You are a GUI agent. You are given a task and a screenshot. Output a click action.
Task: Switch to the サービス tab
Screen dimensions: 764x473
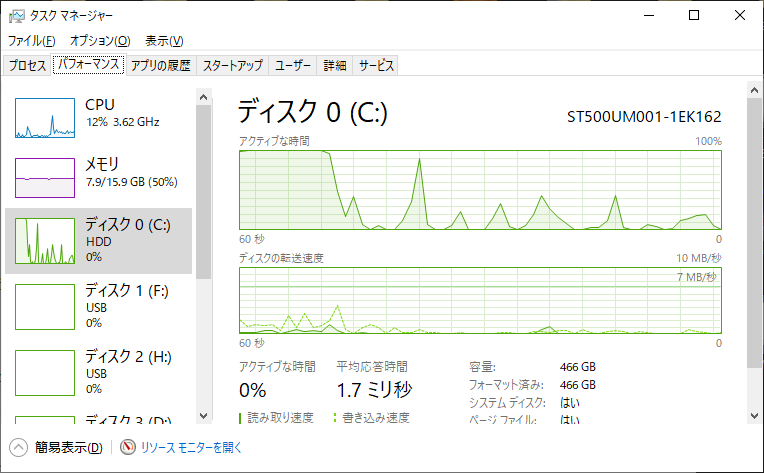(x=376, y=66)
